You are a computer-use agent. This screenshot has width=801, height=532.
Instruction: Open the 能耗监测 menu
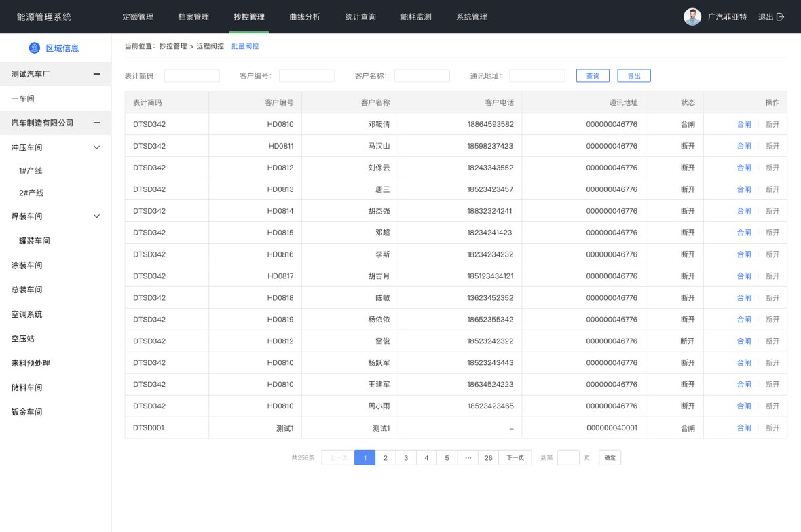pos(416,17)
